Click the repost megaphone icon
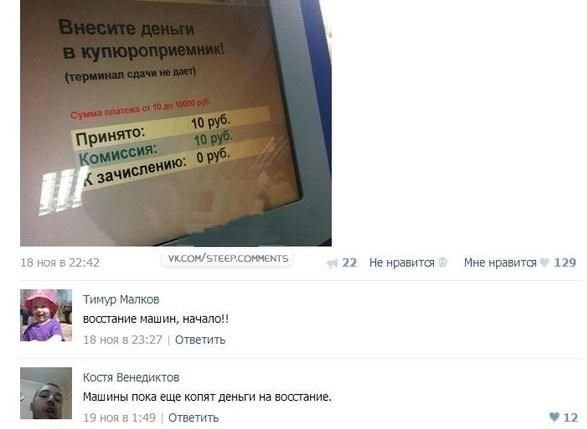The image size is (587, 429). tap(332, 263)
